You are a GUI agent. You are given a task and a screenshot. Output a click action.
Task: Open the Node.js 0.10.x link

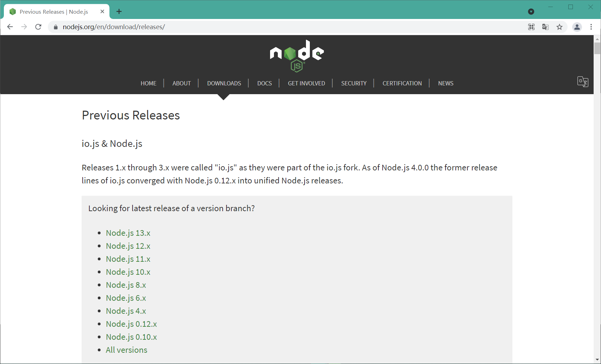(x=131, y=337)
